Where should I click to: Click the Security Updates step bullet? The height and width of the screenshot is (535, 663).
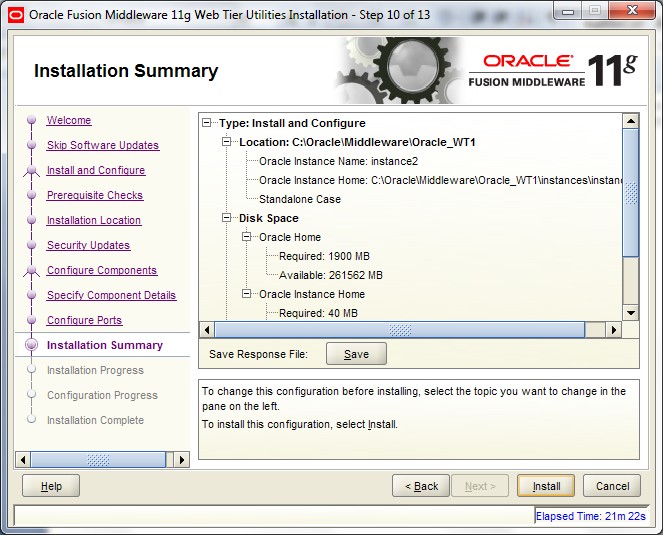31,245
